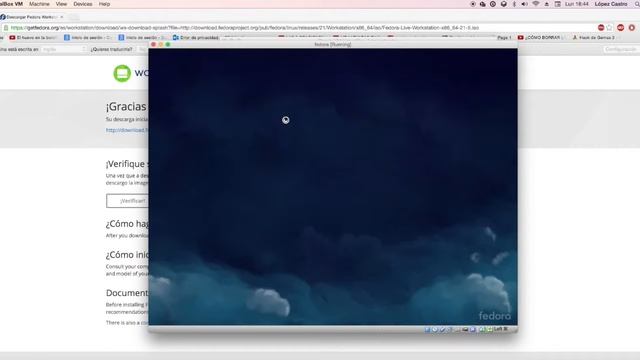
Task: Click the Time Machine clock icon in menu bar
Action: 493,4
